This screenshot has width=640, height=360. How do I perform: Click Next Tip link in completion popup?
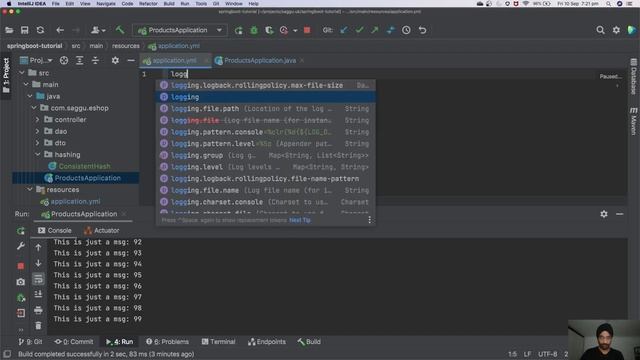pyautogui.click(x=300, y=220)
